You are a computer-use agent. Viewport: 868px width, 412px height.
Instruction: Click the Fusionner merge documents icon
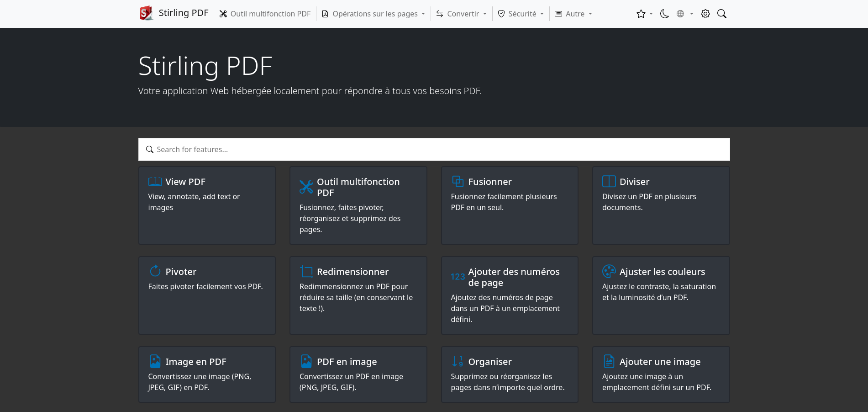click(458, 181)
